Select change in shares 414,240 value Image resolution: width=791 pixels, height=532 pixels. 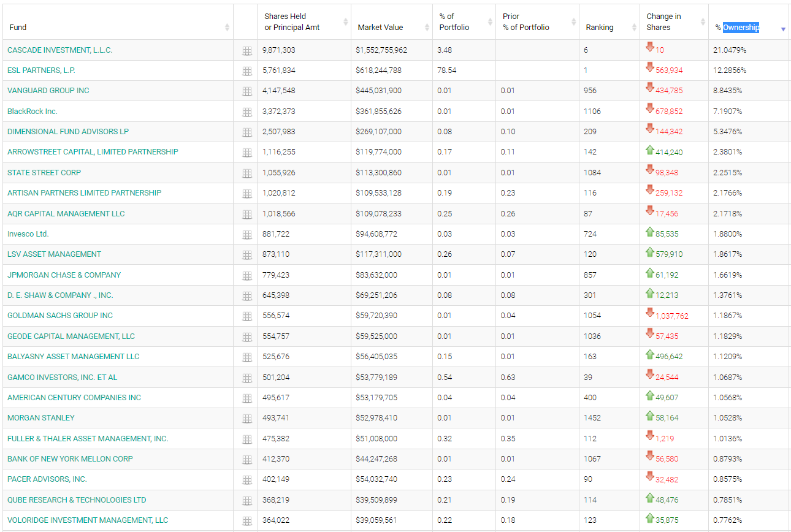(x=669, y=152)
